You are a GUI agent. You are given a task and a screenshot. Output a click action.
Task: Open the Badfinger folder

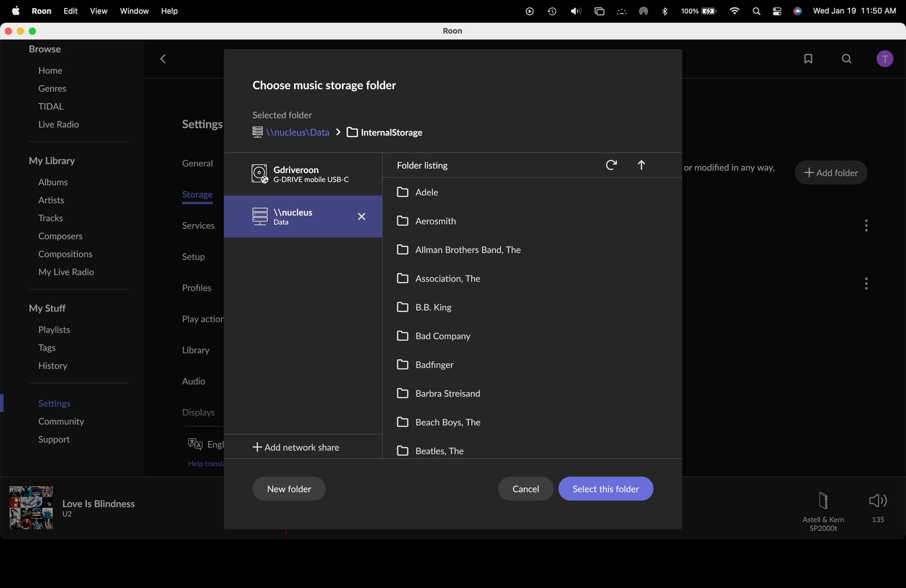pos(532,365)
